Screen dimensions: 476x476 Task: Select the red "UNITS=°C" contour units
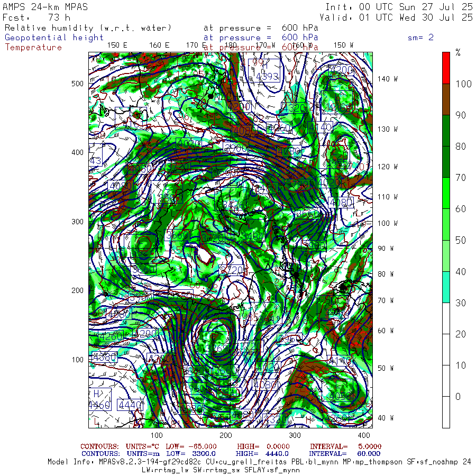[143, 446]
